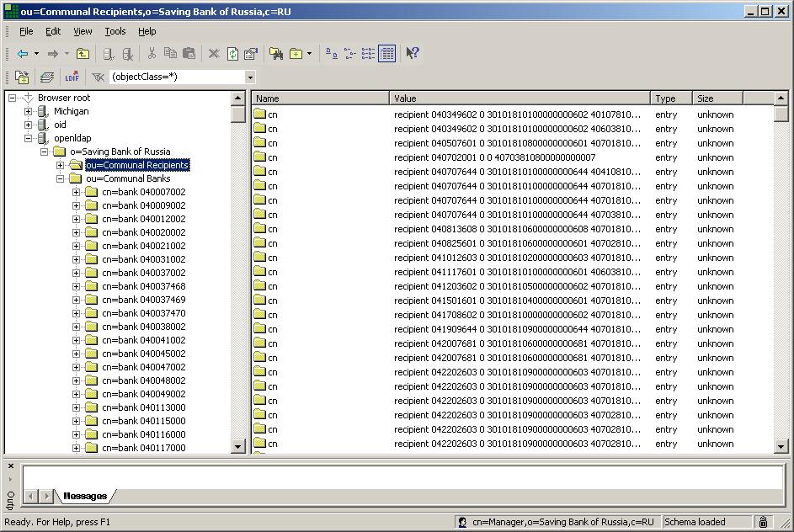Viewport: 794px width, 532px height.
Task: Click the Connect to server icon
Action: click(x=109, y=54)
